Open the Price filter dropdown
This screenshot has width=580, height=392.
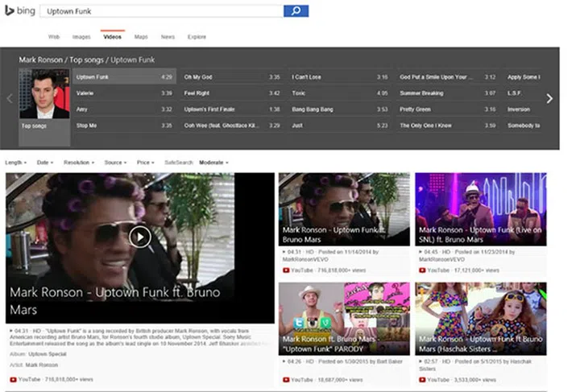[x=145, y=163]
